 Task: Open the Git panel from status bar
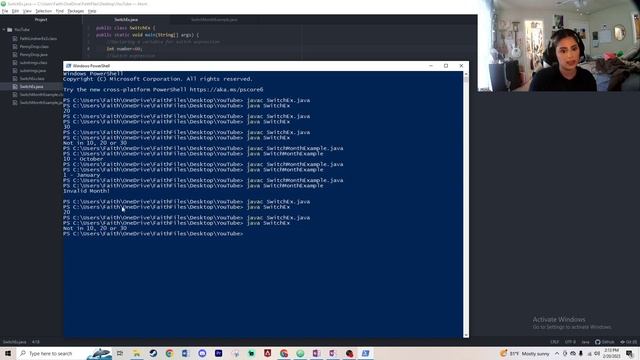(x=629, y=342)
